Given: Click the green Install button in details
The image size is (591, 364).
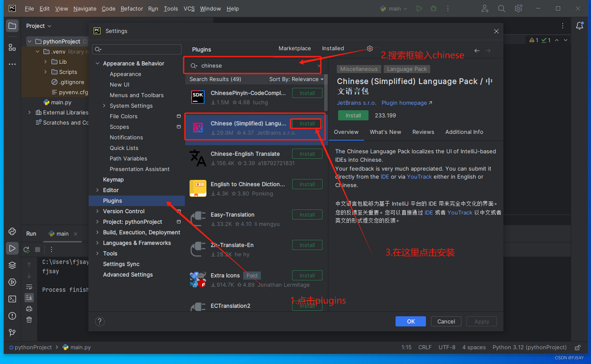Looking at the screenshot, I should (353, 116).
